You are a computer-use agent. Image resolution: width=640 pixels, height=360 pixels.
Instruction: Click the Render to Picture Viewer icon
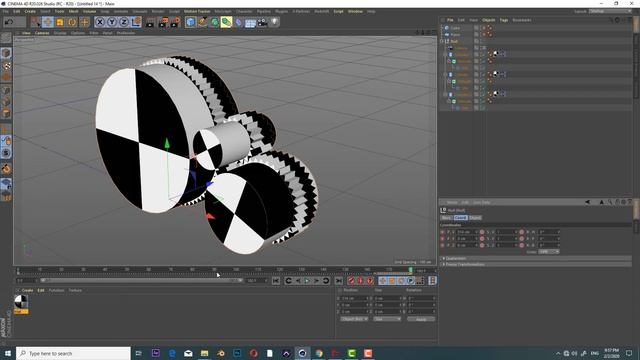(163, 22)
